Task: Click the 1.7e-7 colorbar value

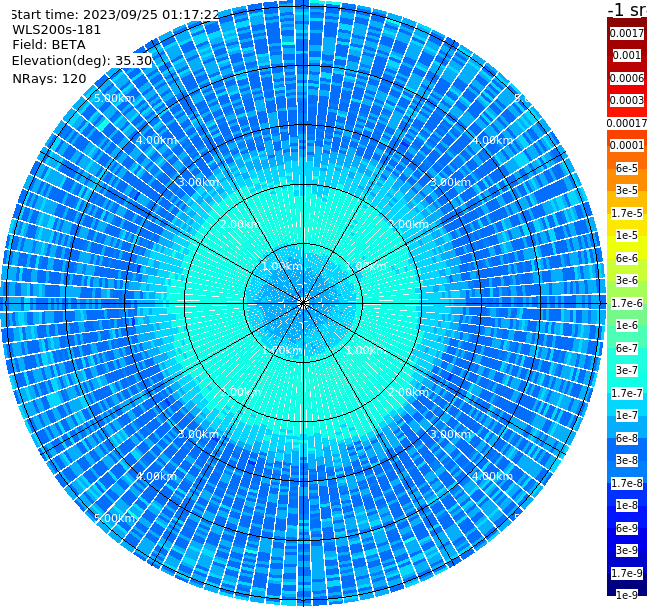Action: 627,393
